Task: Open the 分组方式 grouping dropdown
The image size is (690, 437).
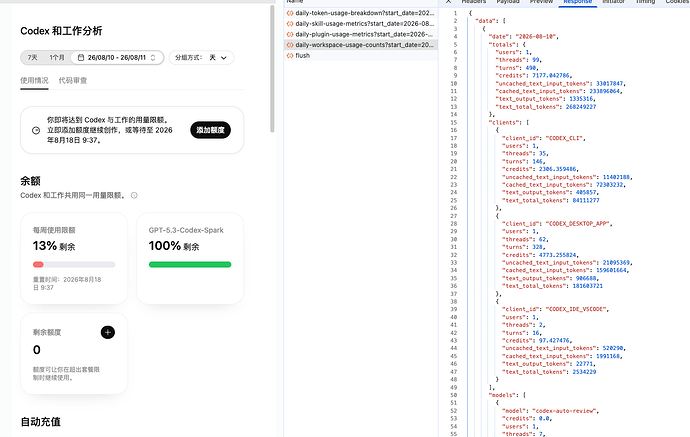Action: coord(201,58)
